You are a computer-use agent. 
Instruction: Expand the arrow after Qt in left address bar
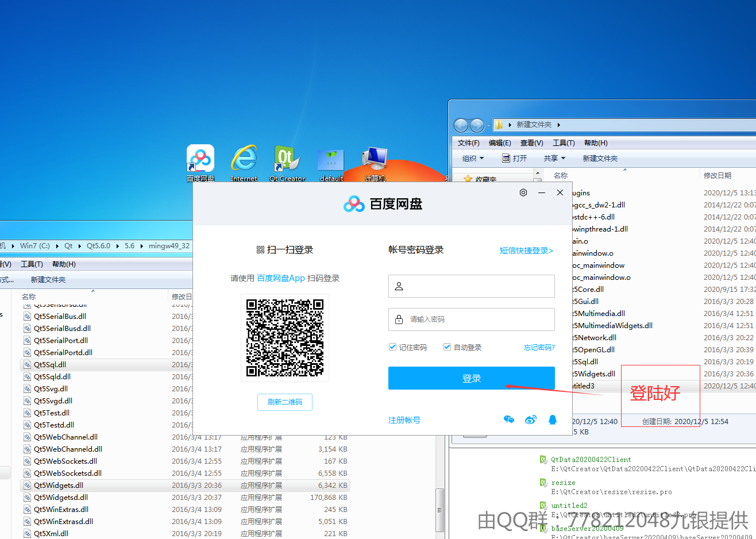[80, 246]
